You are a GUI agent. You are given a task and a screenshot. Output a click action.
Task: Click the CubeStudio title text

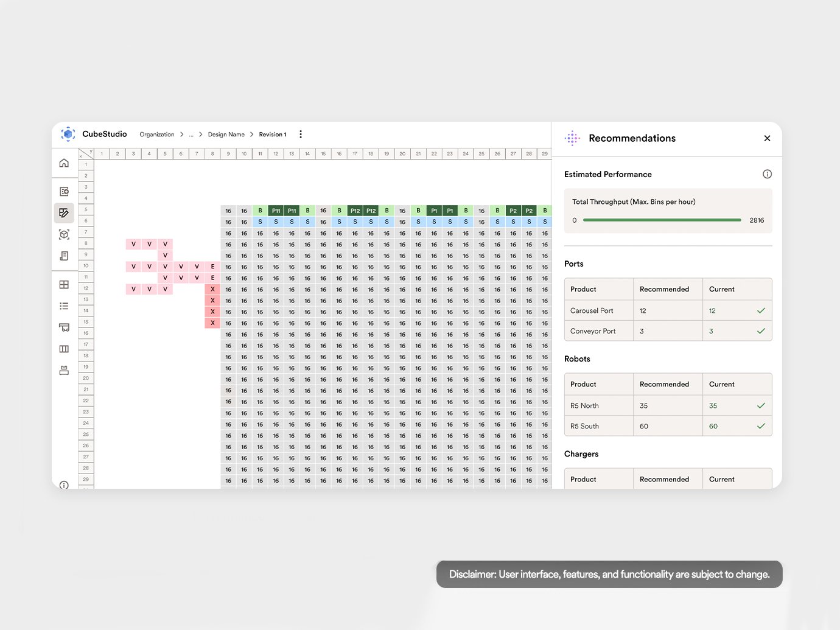point(105,134)
